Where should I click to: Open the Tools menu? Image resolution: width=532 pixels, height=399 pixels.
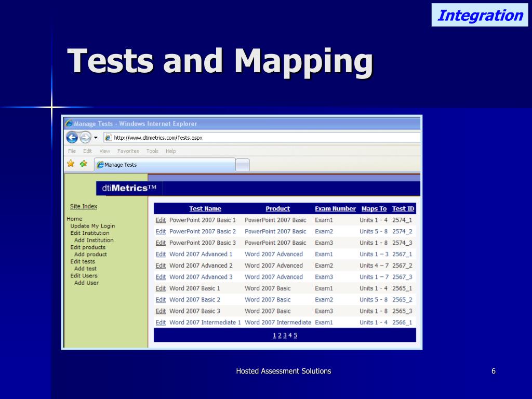coord(152,151)
